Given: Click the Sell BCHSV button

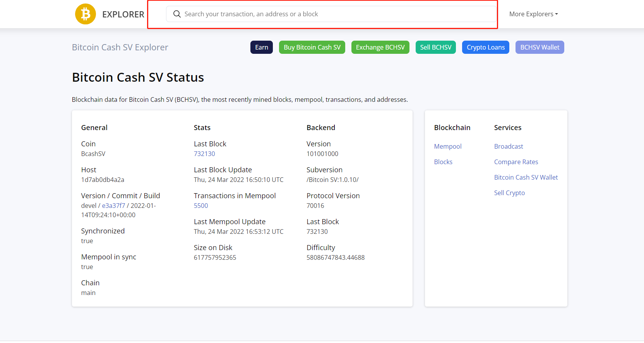Looking at the screenshot, I should point(436,47).
